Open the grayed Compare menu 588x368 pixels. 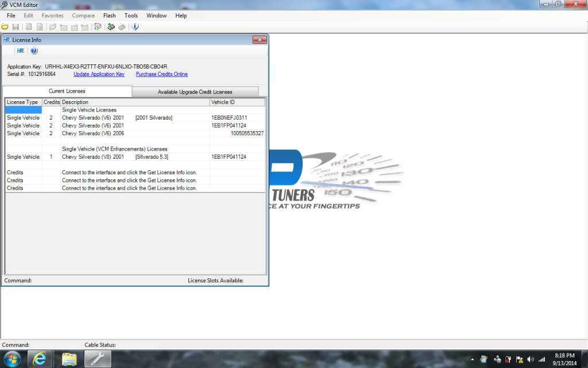pyautogui.click(x=83, y=16)
